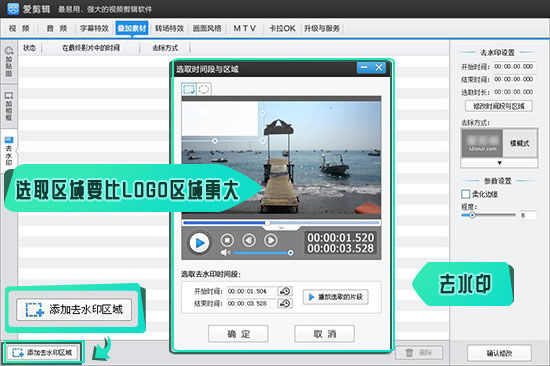Capture current time as start time icon
Image resolution: width=550 pixels, height=366 pixels.
pyautogui.click(x=285, y=291)
